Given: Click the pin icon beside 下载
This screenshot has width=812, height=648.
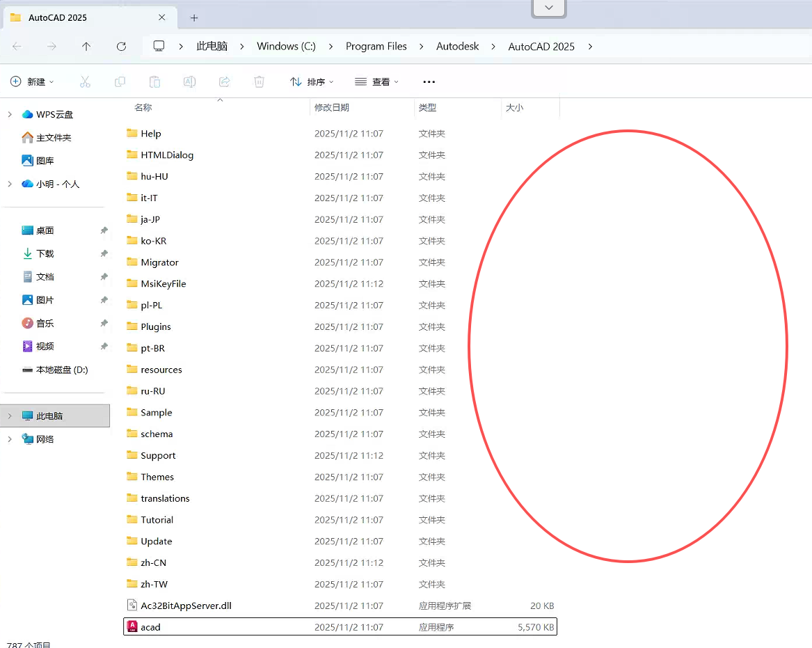Looking at the screenshot, I should click(103, 253).
